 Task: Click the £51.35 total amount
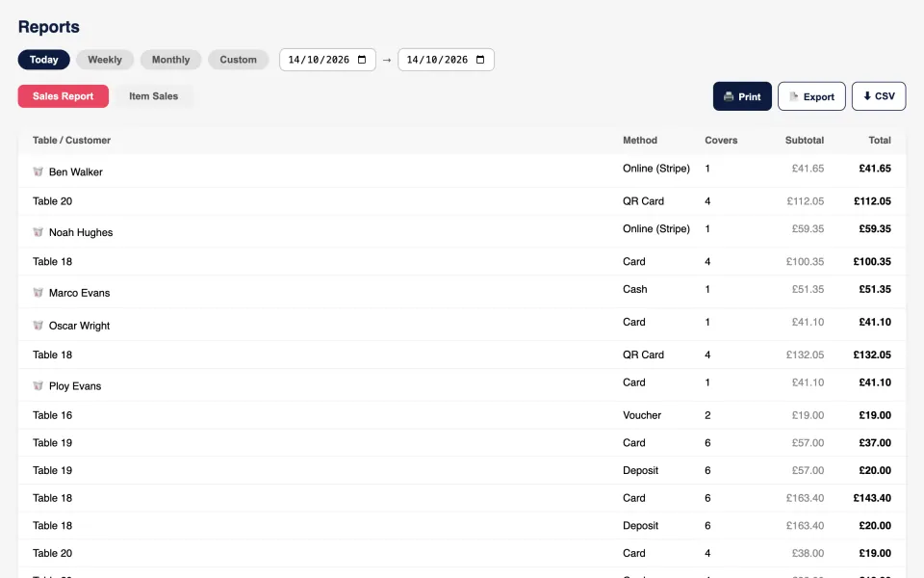pos(875,289)
